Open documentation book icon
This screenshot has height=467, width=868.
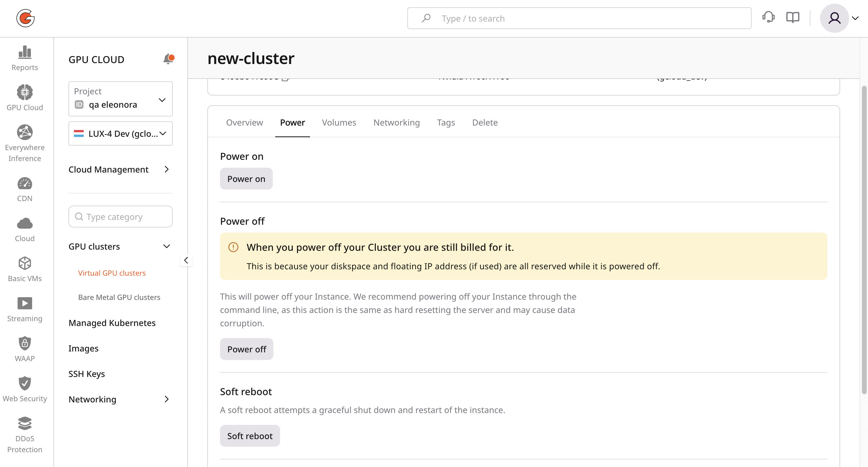pyautogui.click(x=793, y=18)
